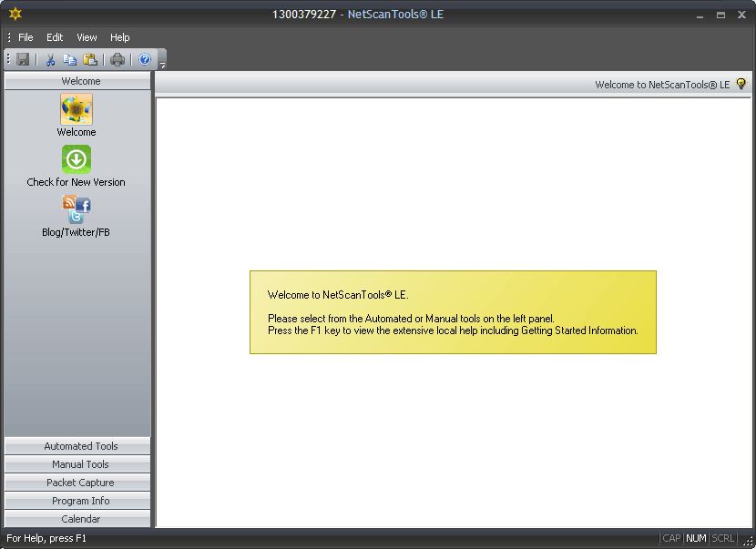This screenshot has width=756, height=549.
Task: Click the star application icon in title bar
Action: pyautogui.click(x=15, y=14)
